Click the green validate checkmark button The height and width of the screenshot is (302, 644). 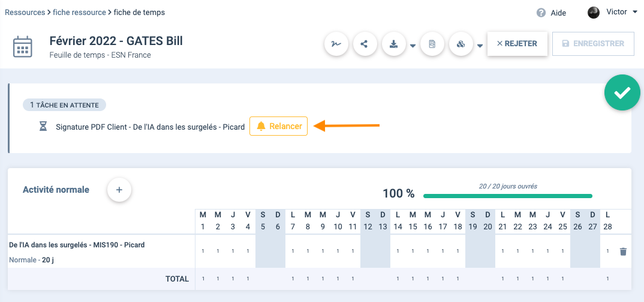coord(622,92)
